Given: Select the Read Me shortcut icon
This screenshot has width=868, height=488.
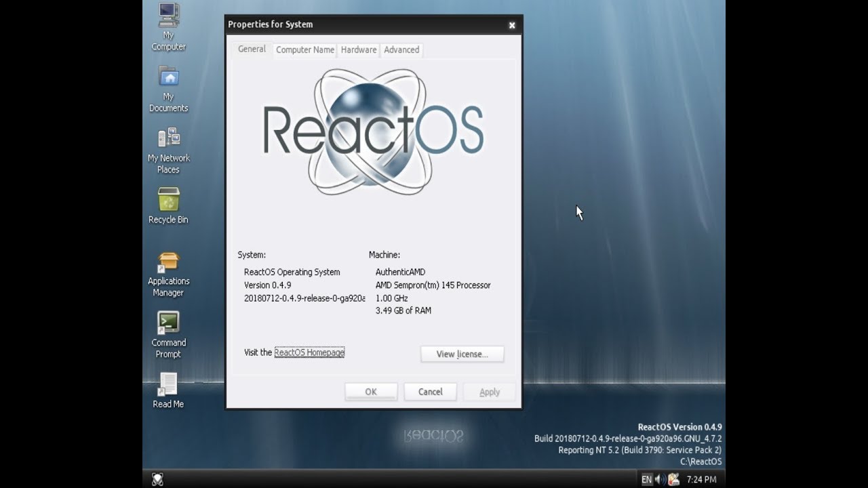Looking at the screenshot, I should coord(168,390).
